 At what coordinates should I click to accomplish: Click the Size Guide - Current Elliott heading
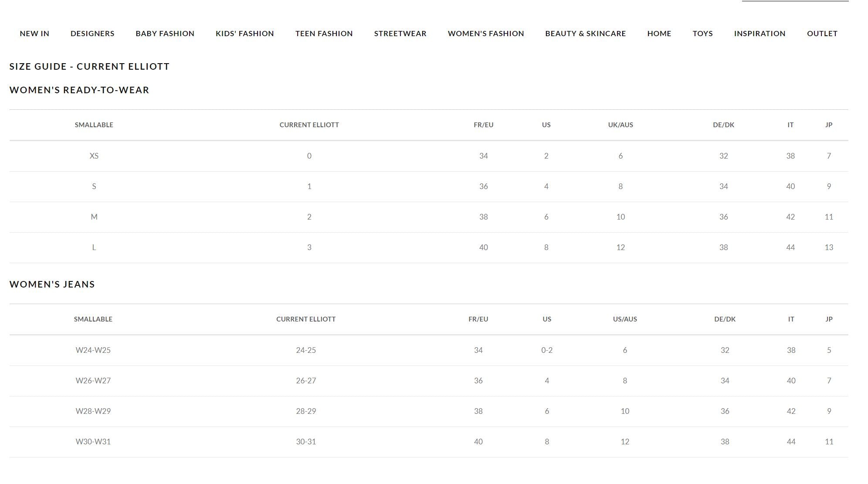[x=89, y=67]
